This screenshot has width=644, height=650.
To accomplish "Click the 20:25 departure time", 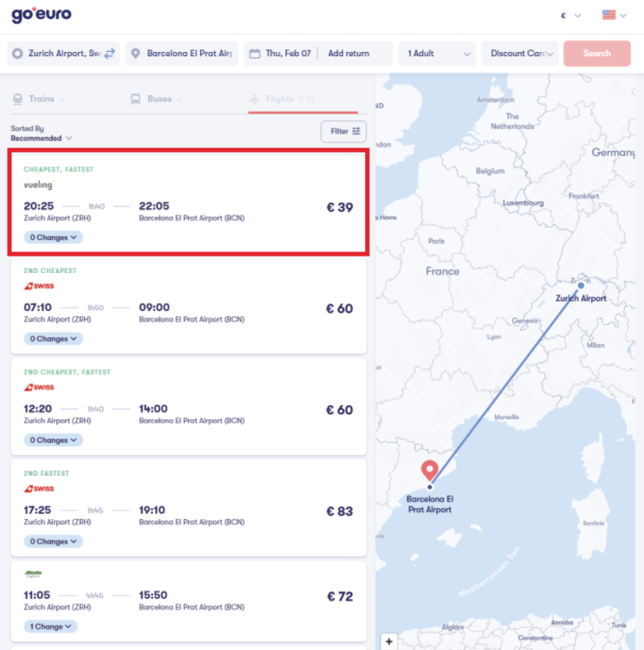I will tap(38, 206).
